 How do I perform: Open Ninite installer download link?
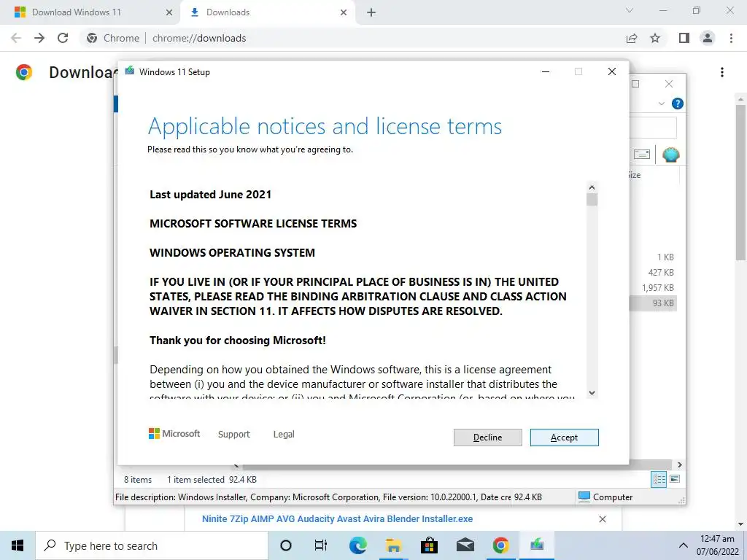337,518
